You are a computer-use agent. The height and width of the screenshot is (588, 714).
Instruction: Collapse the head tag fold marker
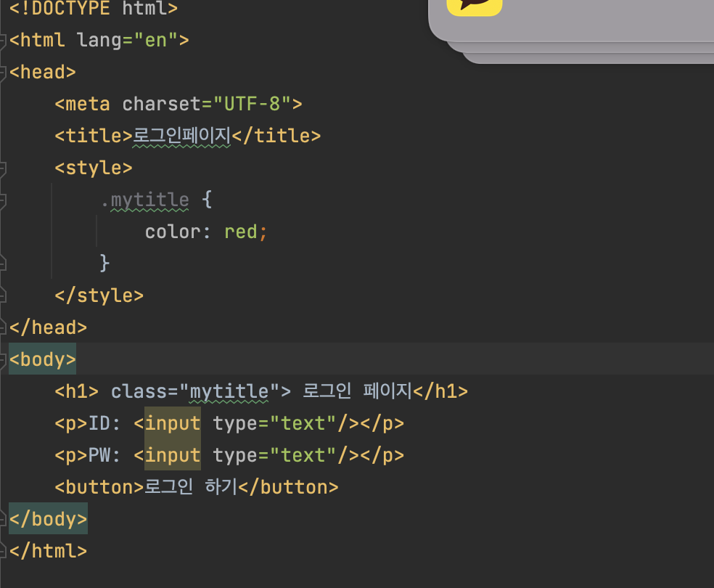pyautogui.click(x=3, y=73)
